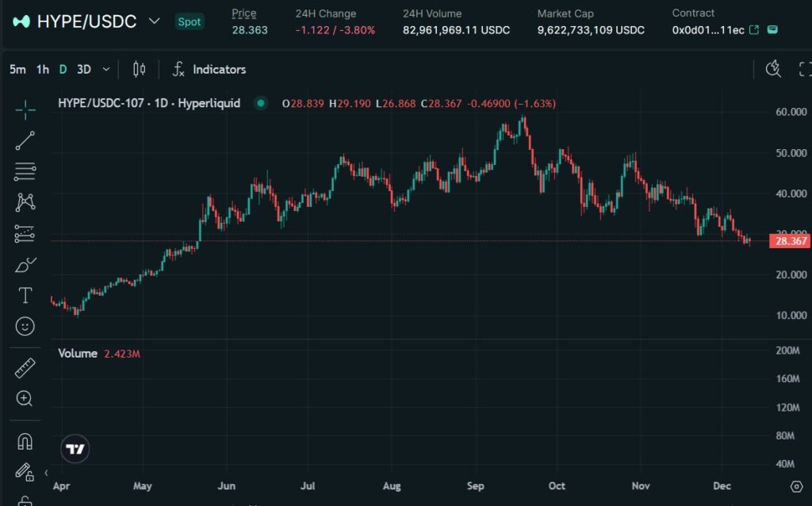Open the time interval dropdown chevron
This screenshot has height=506, width=812.
click(x=106, y=70)
